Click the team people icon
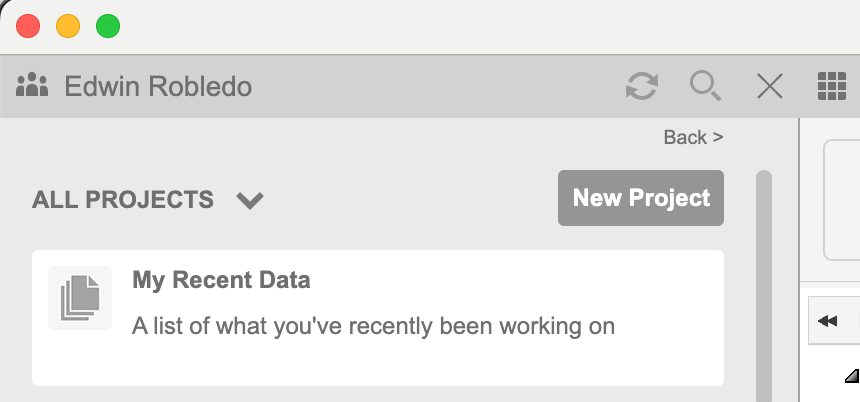This screenshot has height=402, width=860. click(x=32, y=86)
